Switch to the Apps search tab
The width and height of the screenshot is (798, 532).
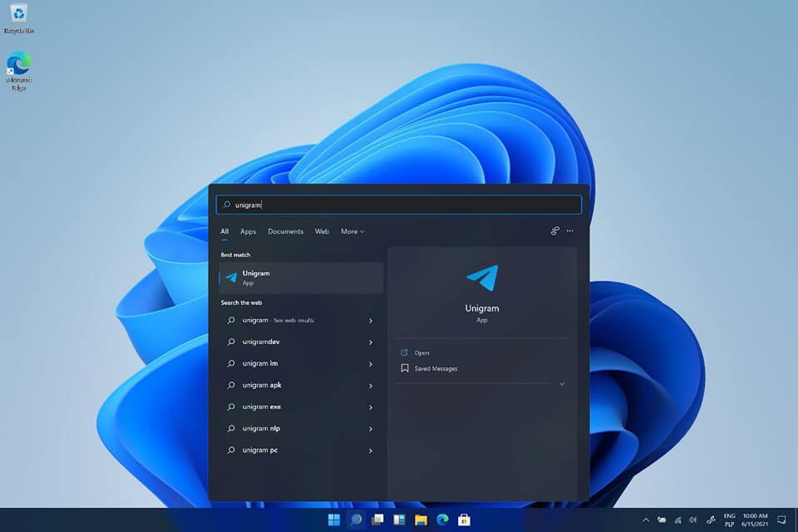[249, 231]
